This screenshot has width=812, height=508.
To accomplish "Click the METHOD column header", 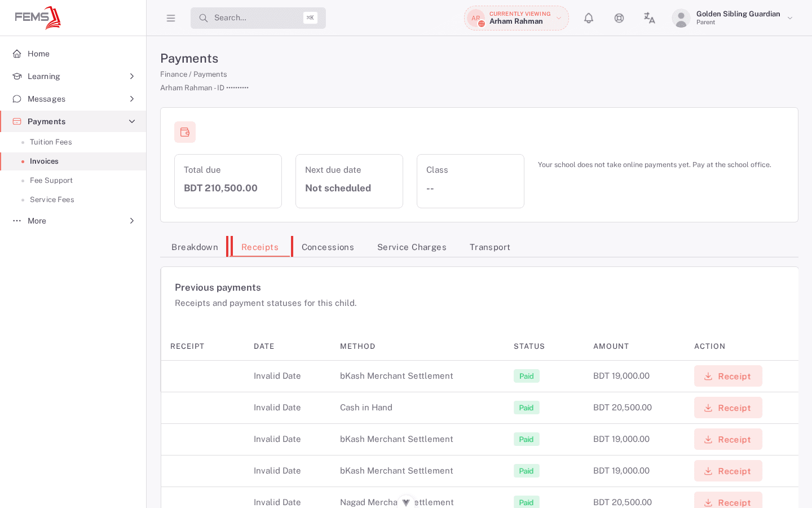I will point(358,347).
